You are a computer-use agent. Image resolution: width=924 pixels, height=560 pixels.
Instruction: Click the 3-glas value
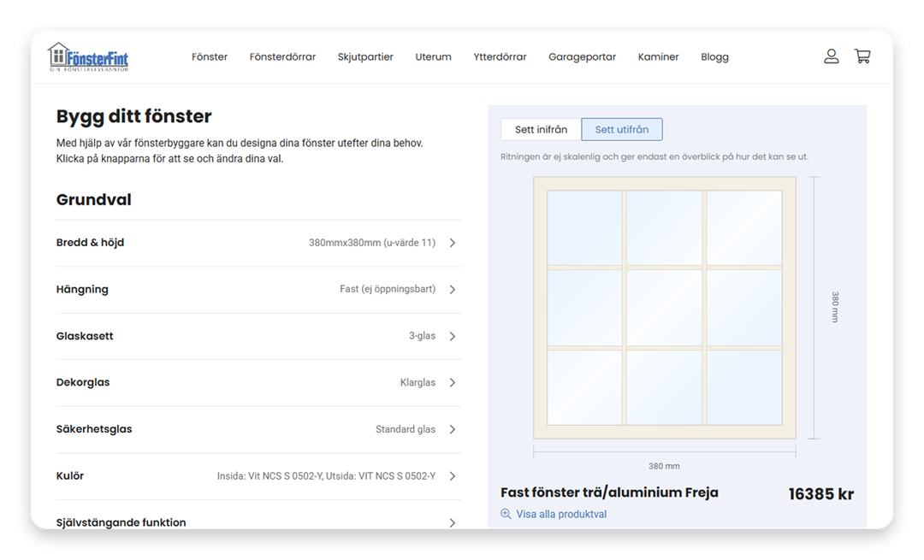pyautogui.click(x=422, y=336)
